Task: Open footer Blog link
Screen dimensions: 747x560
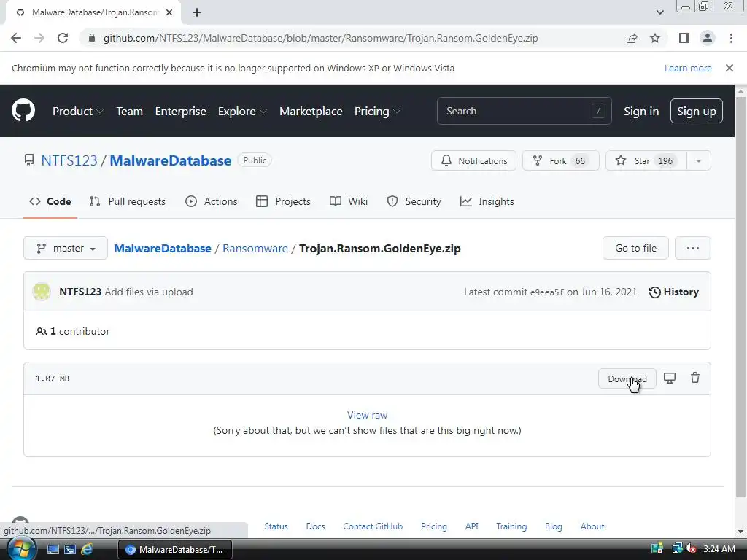Action: tap(553, 526)
